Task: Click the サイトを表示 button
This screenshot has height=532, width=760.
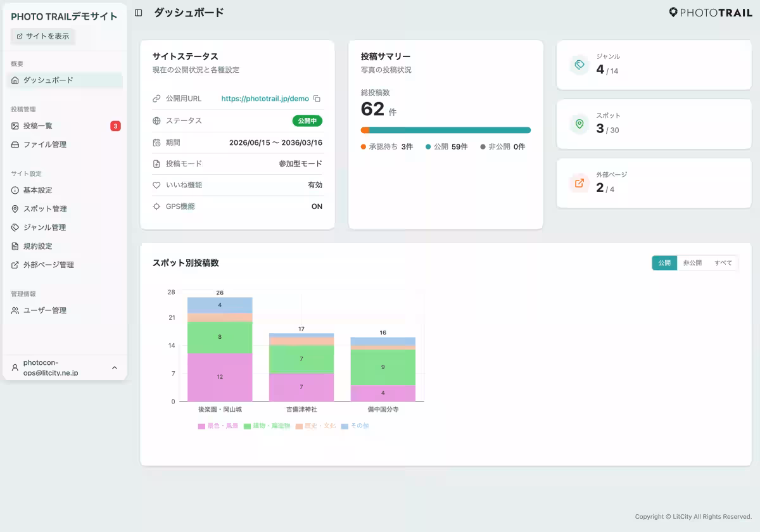Action: (x=42, y=36)
